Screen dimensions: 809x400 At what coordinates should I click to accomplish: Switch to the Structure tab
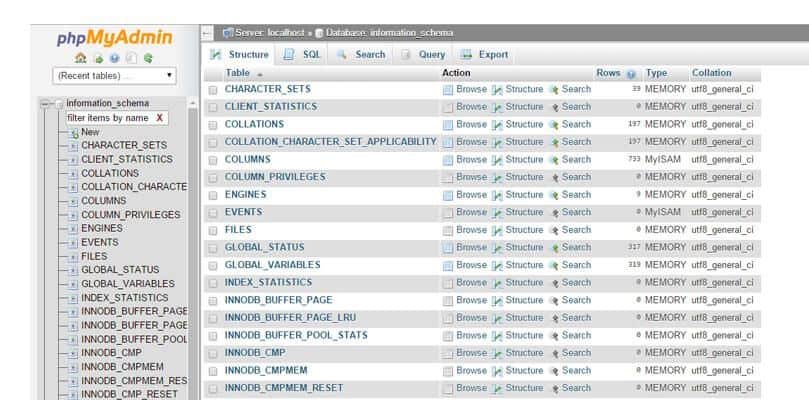tap(239, 55)
